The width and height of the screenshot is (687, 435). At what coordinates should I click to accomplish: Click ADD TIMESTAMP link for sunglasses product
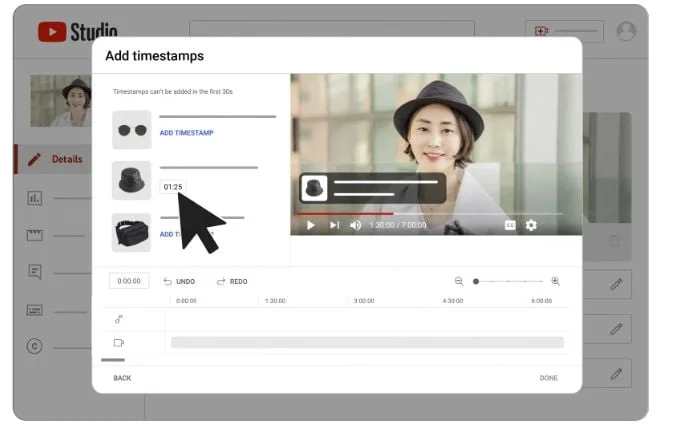(x=186, y=133)
